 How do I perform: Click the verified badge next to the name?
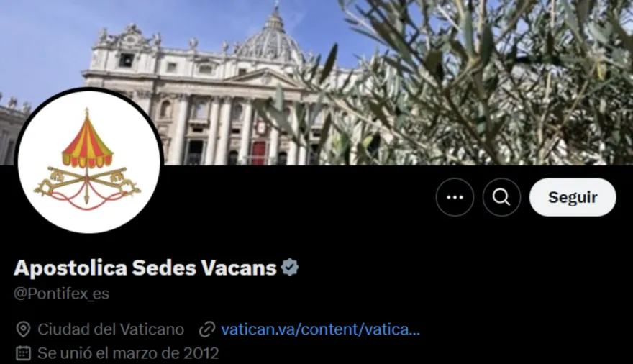tap(290, 268)
